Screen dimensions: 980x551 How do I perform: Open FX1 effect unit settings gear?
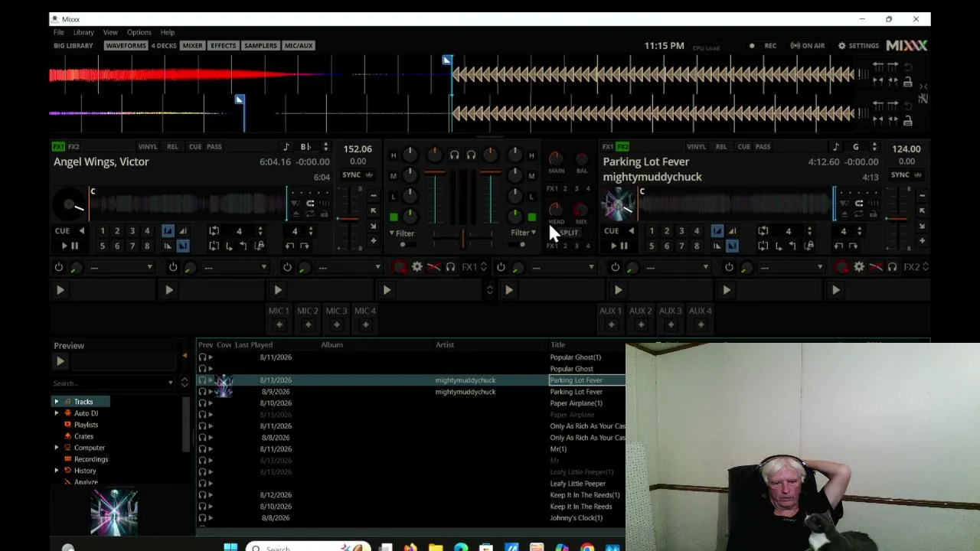coord(417,267)
